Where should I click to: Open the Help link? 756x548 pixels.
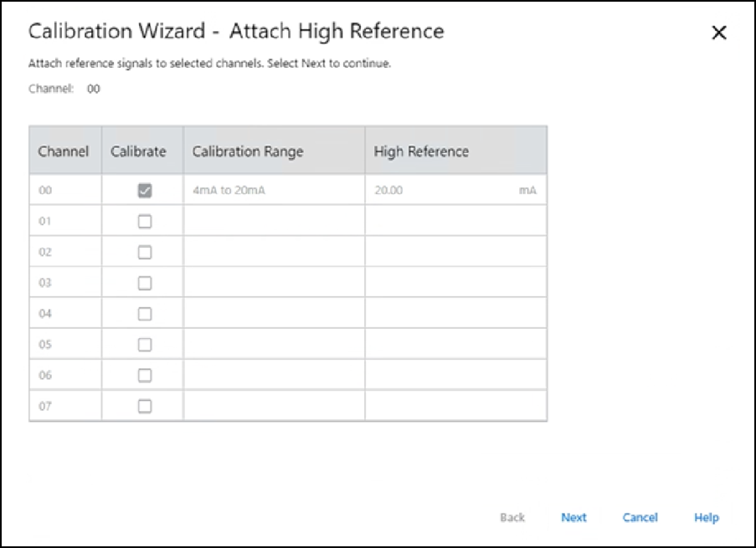click(706, 518)
